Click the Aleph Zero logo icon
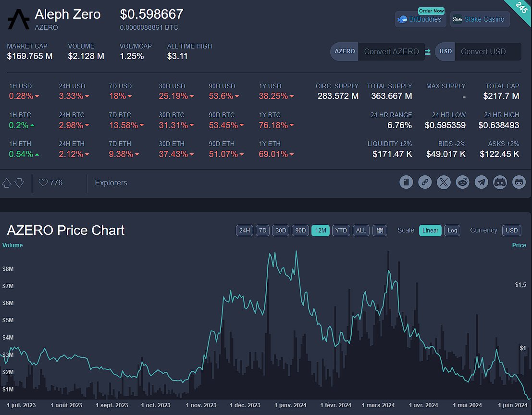The image size is (532, 415). [x=19, y=19]
